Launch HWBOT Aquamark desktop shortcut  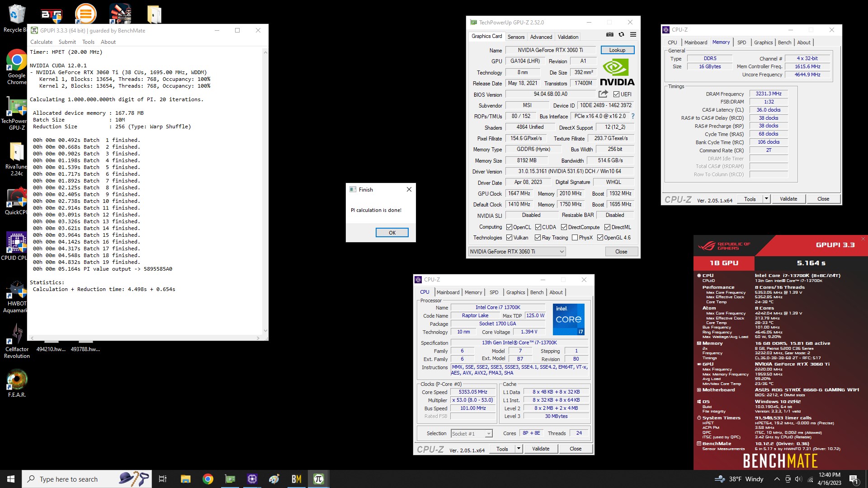point(16,296)
